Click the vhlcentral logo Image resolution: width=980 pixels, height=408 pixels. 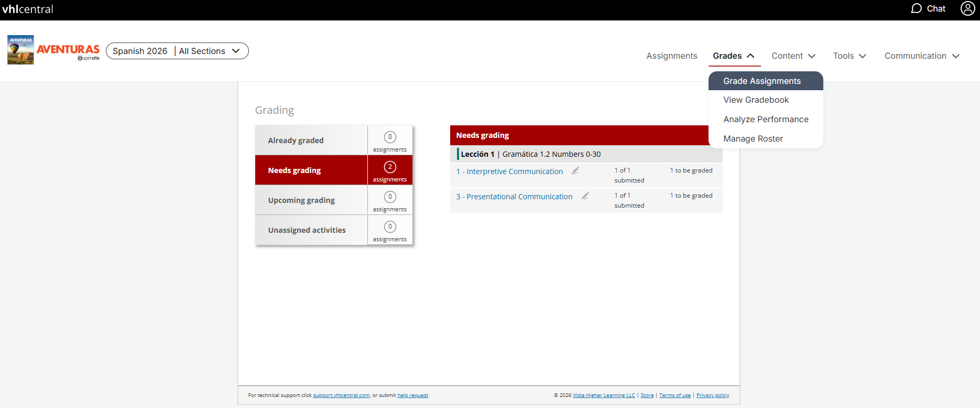point(28,9)
